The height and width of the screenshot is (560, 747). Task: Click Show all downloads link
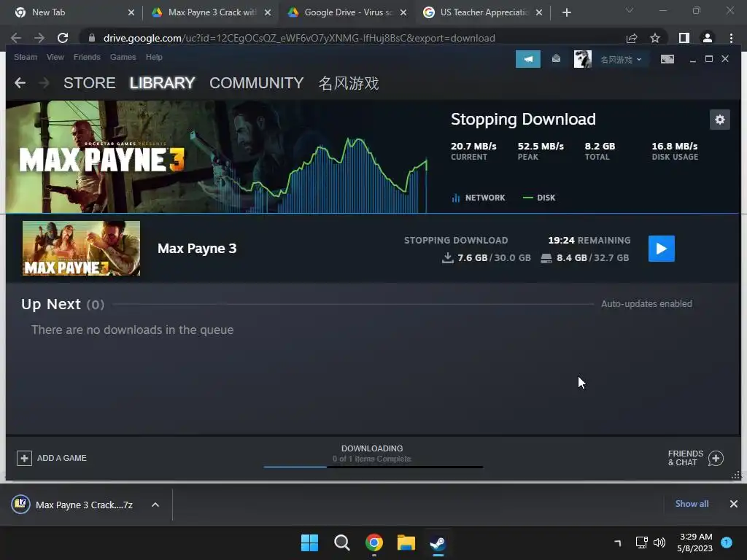click(x=692, y=504)
